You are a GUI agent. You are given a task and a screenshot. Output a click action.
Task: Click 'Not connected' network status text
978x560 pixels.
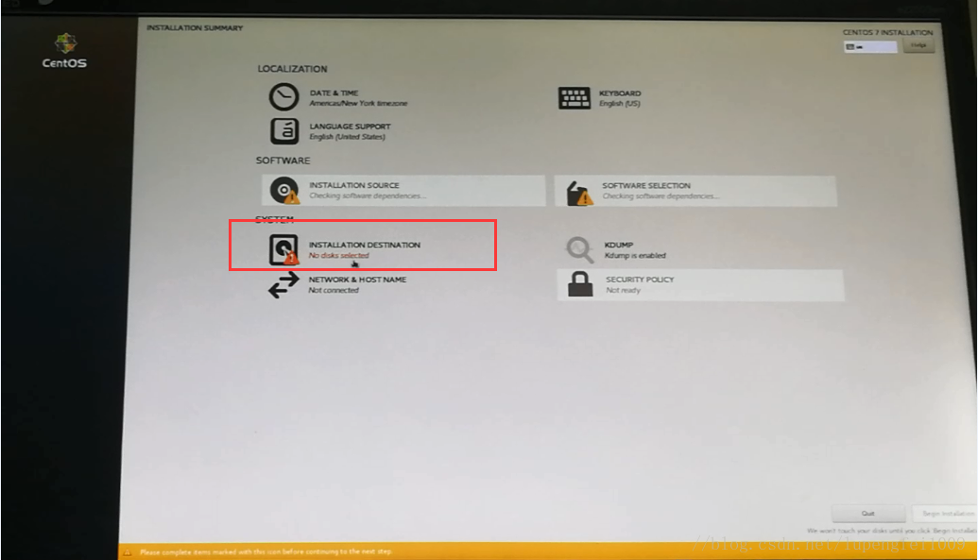click(x=334, y=291)
